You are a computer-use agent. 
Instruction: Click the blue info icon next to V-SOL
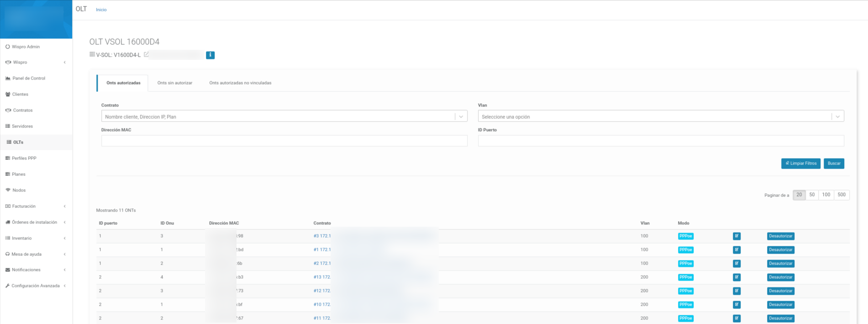[210, 55]
